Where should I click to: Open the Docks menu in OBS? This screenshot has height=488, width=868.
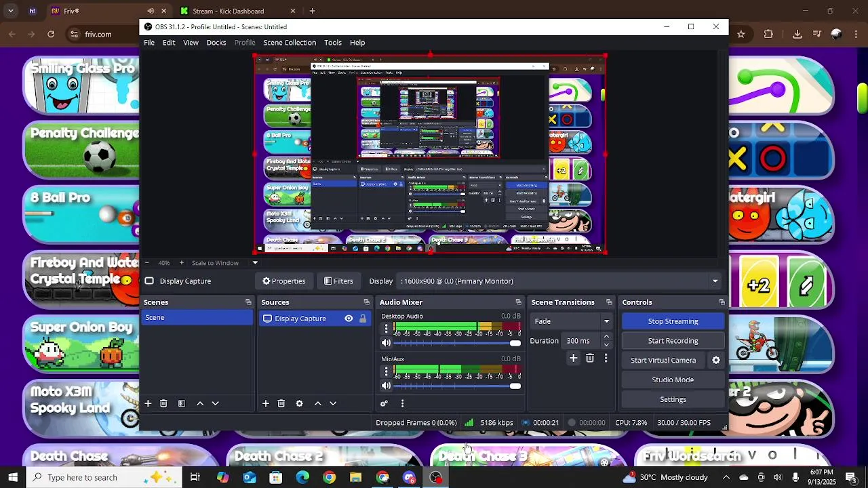[216, 43]
